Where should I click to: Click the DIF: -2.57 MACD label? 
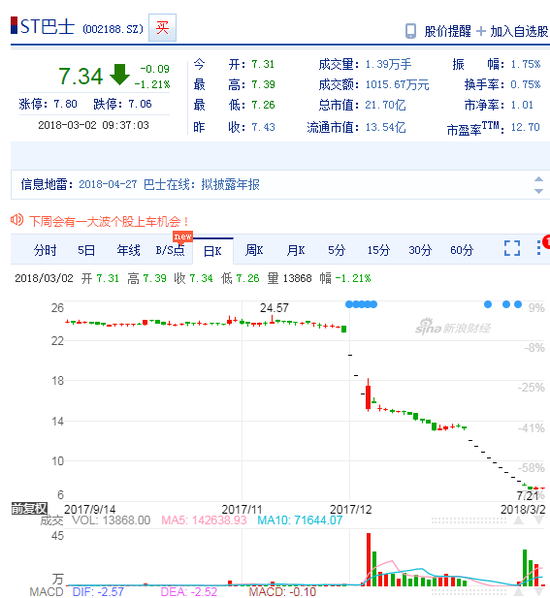(x=98, y=592)
